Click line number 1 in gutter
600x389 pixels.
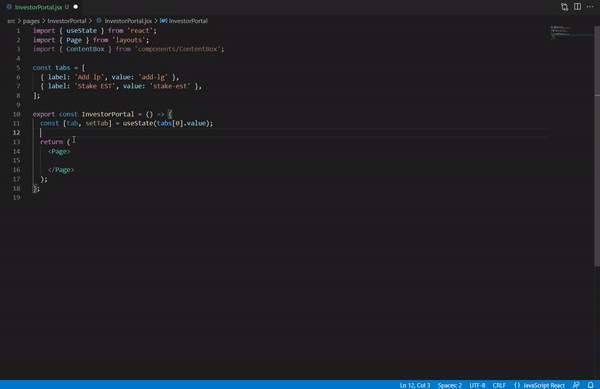click(x=18, y=31)
